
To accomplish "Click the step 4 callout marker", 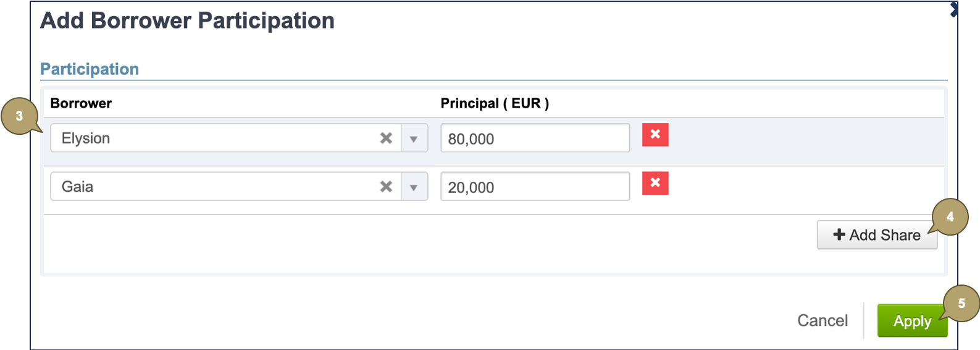I will pyautogui.click(x=950, y=217).
